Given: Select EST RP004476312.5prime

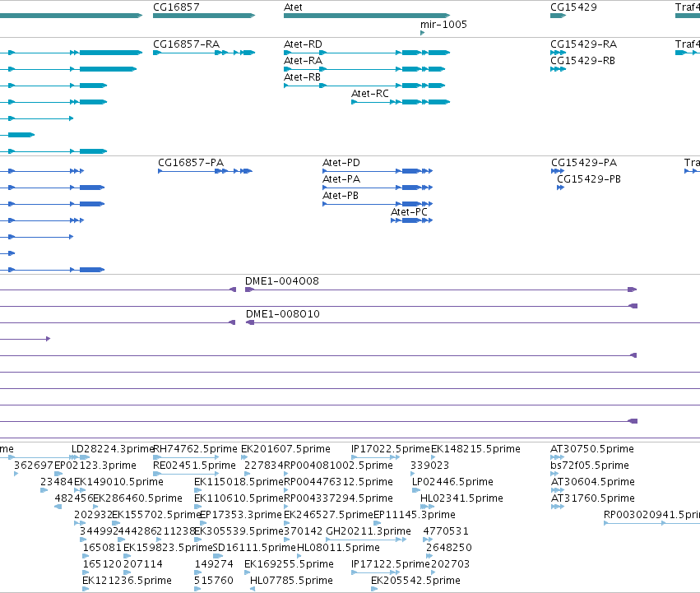Looking at the screenshot, I should [338, 482].
